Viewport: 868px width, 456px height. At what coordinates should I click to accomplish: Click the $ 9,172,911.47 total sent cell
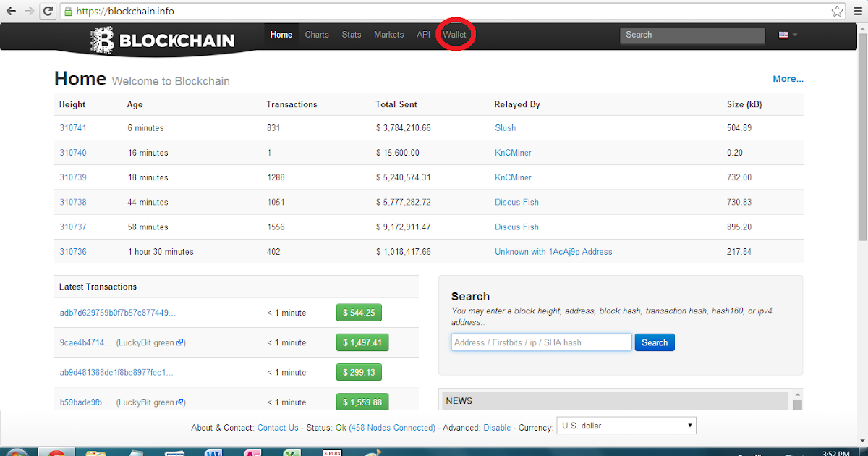point(404,227)
